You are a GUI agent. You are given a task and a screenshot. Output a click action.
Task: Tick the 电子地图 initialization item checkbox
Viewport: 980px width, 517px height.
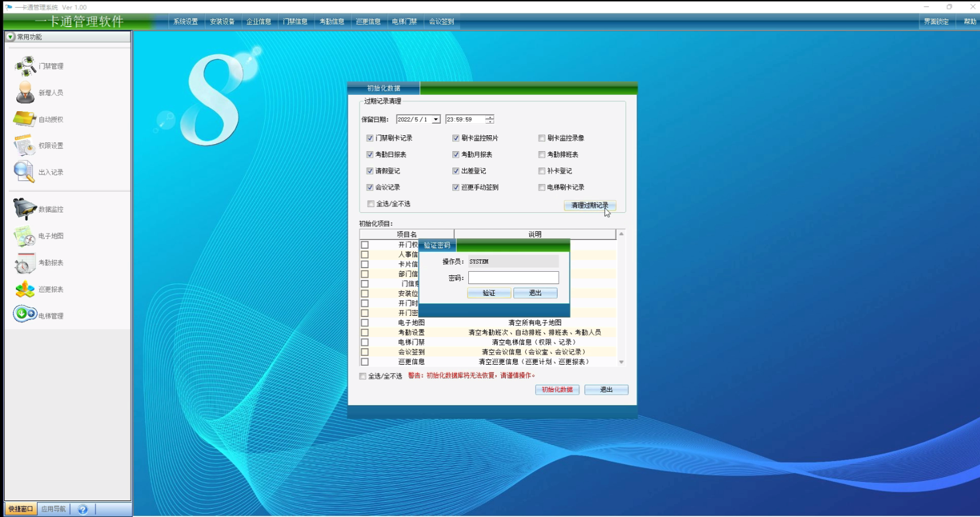pos(365,323)
